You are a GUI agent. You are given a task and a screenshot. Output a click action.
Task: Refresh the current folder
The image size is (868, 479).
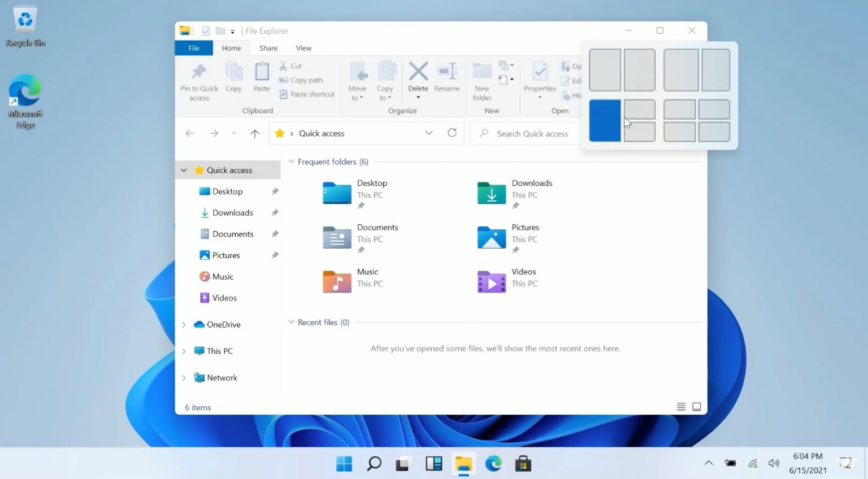(x=452, y=133)
